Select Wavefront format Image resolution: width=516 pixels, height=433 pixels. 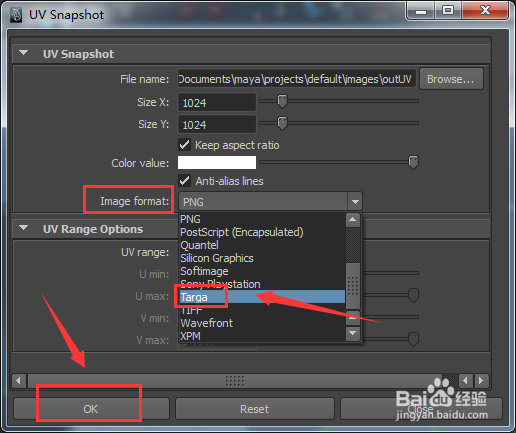click(x=262, y=323)
